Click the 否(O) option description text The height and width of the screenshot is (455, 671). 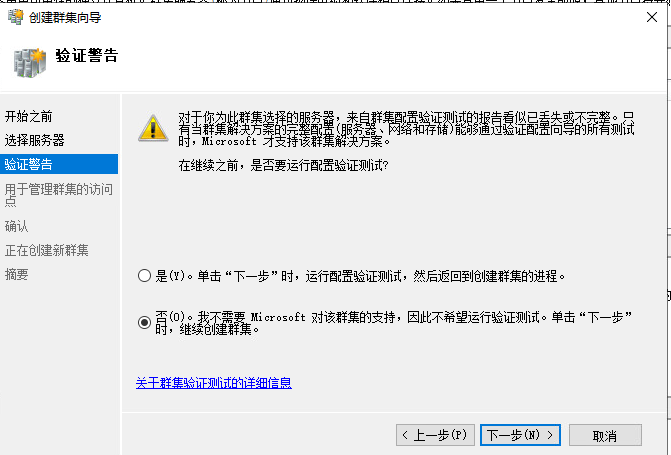point(394,323)
